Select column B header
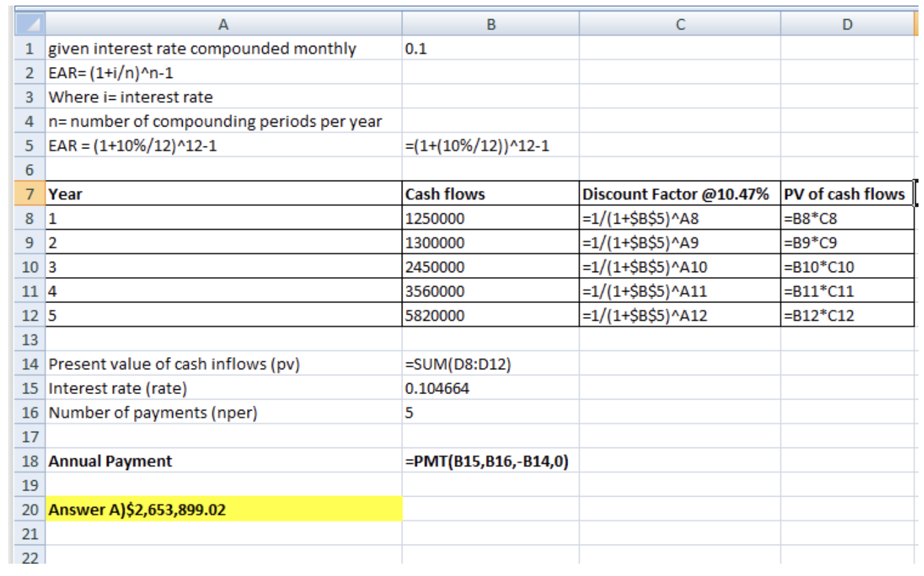The image size is (924, 576). tap(491, 25)
